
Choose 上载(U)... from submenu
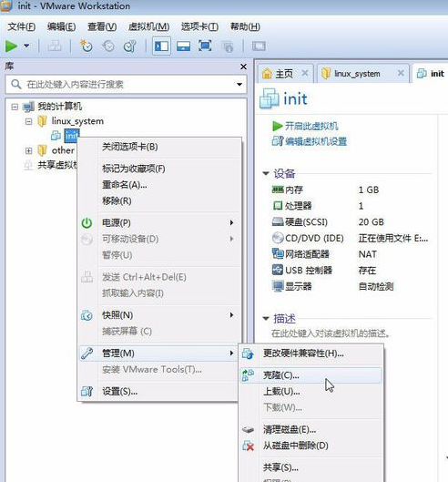[x=311, y=391]
